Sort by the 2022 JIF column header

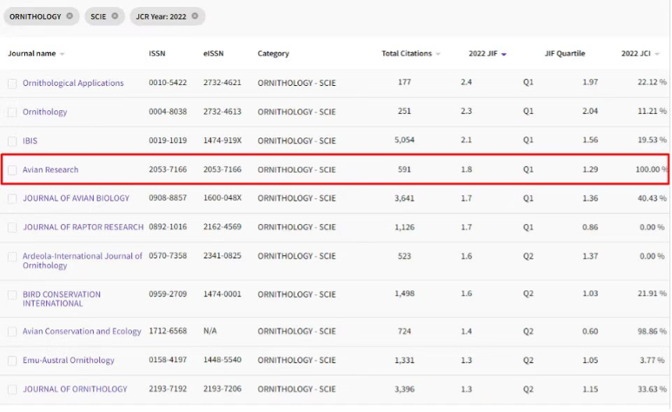[482, 53]
